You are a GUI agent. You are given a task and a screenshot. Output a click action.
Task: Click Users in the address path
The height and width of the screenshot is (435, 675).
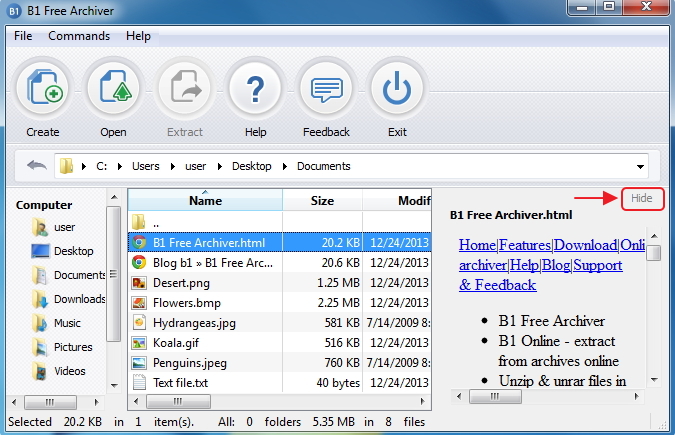pyautogui.click(x=146, y=166)
